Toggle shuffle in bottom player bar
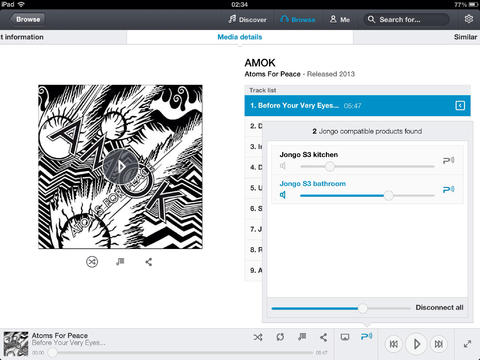Screen dimensions: 480x360 pyautogui.click(x=258, y=337)
